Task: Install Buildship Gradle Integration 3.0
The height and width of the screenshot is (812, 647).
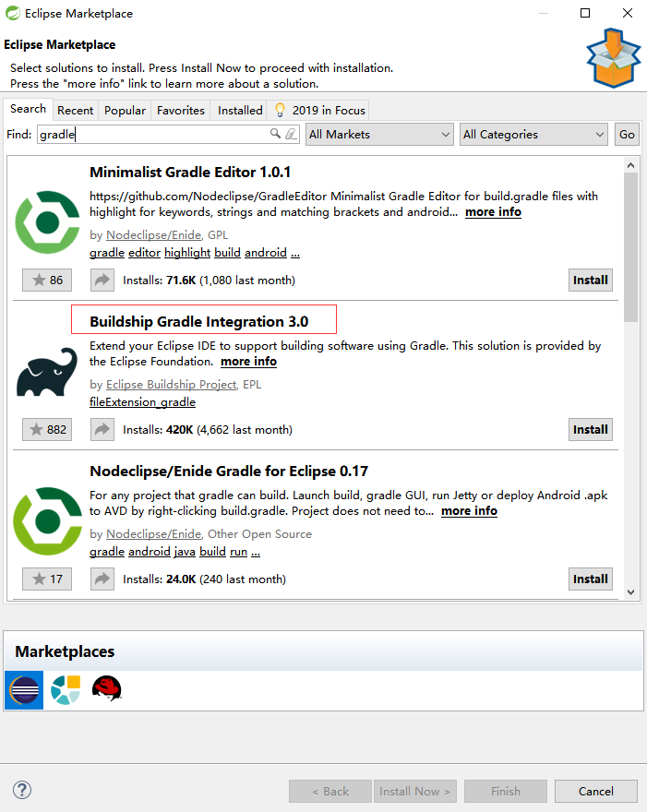Action: [x=591, y=430]
